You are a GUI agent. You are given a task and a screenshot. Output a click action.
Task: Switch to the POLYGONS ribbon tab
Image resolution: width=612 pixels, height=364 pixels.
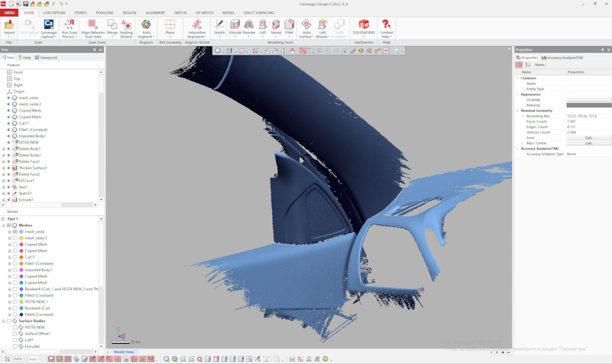[x=105, y=13]
